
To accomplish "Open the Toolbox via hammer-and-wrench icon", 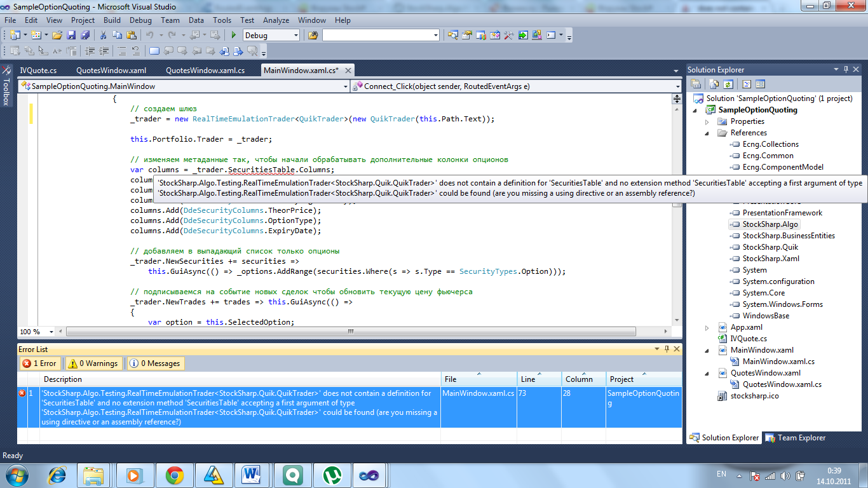I will tap(508, 36).
